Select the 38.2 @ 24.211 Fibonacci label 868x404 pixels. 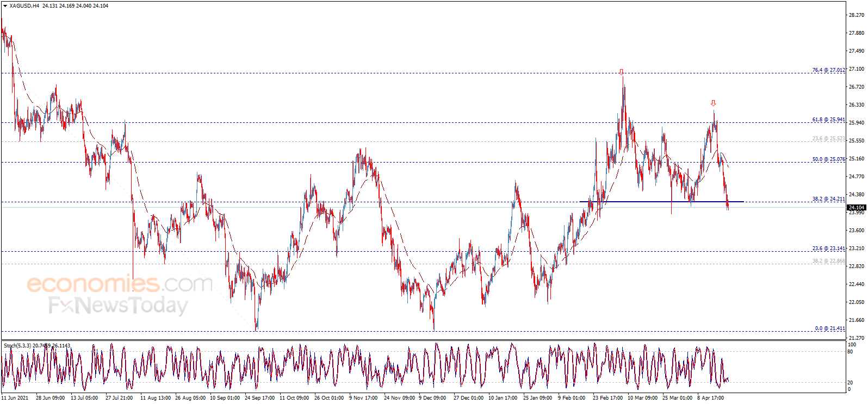pos(828,199)
